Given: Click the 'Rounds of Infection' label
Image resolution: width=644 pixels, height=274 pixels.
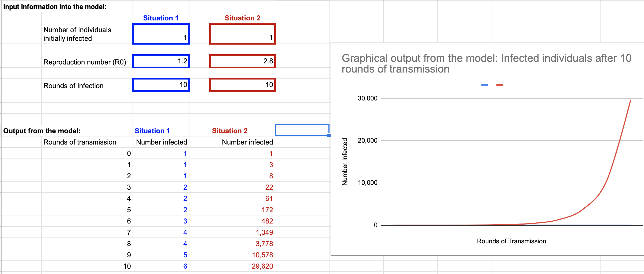Looking at the screenshot, I should [74, 86].
